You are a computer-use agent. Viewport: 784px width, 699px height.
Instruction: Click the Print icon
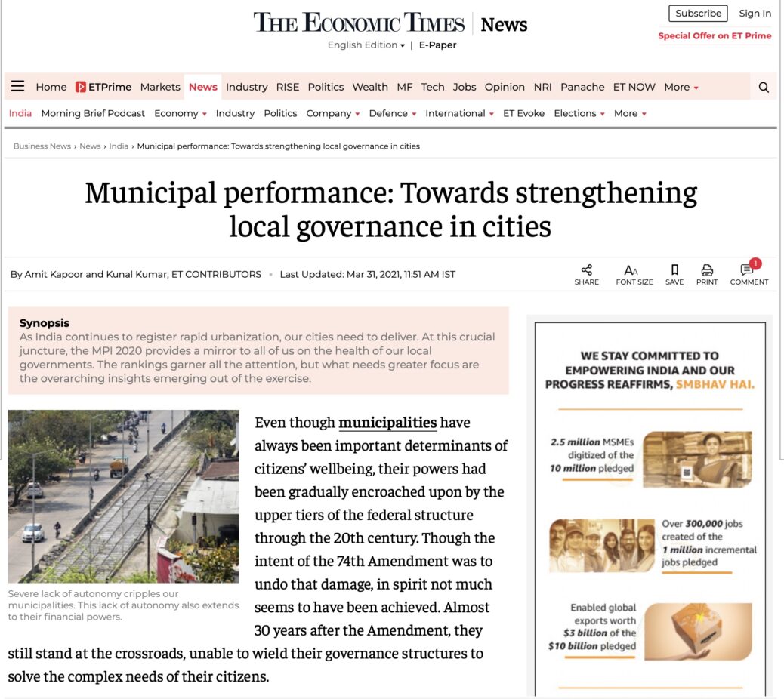coord(707,270)
